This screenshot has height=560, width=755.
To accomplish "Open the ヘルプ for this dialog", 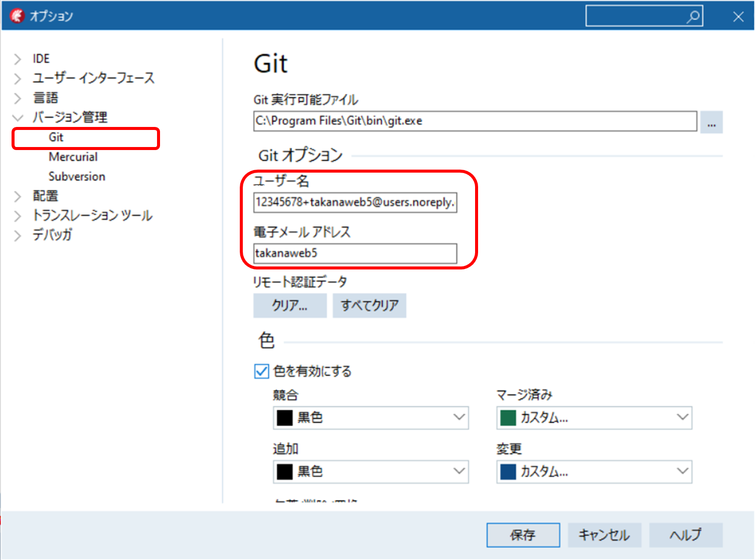I will click(x=685, y=534).
